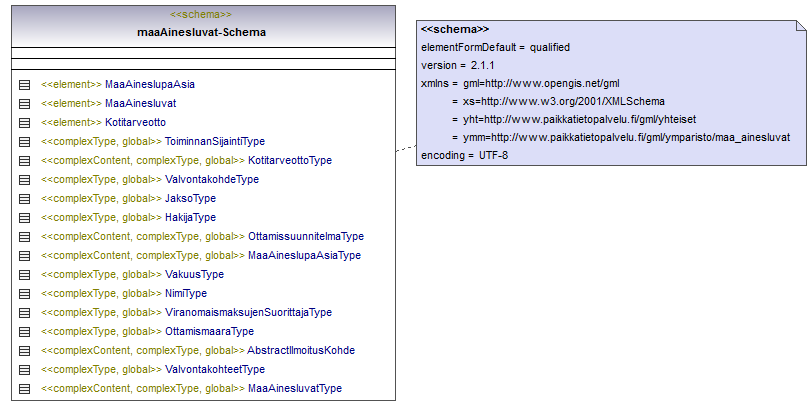Select the row icon beside JaksoType

25,198
